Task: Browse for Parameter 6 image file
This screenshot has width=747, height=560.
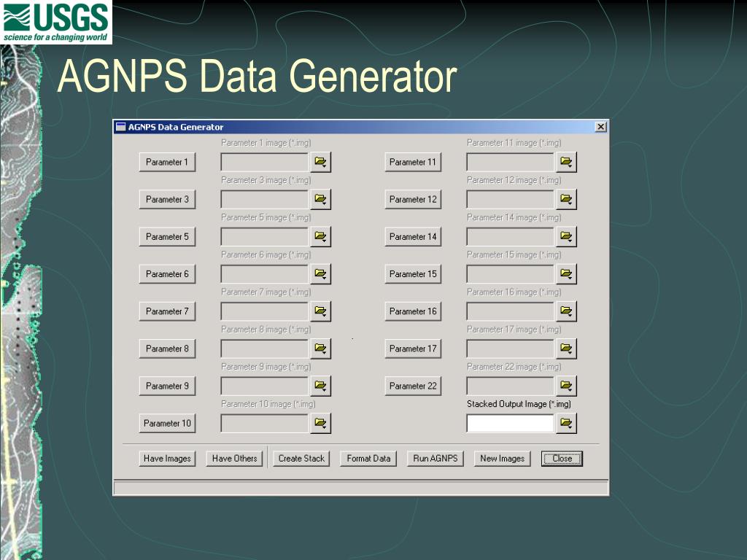Action: pyautogui.click(x=321, y=274)
